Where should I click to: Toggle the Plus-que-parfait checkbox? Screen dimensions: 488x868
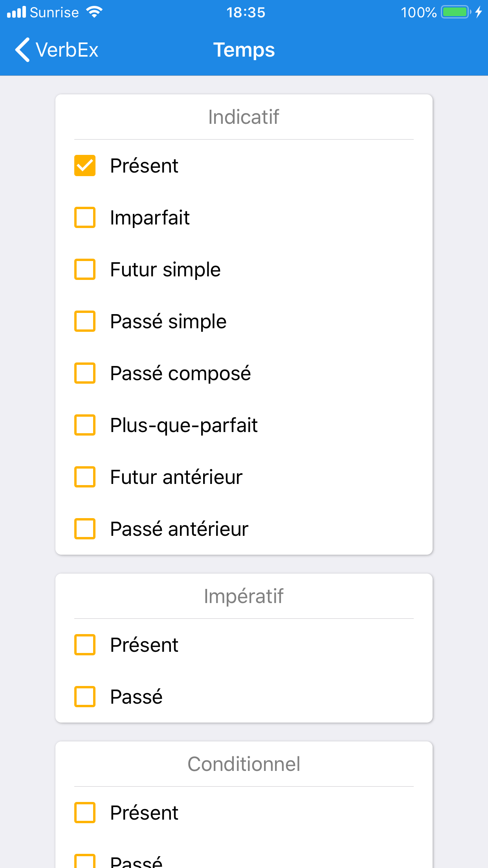click(x=85, y=425)
